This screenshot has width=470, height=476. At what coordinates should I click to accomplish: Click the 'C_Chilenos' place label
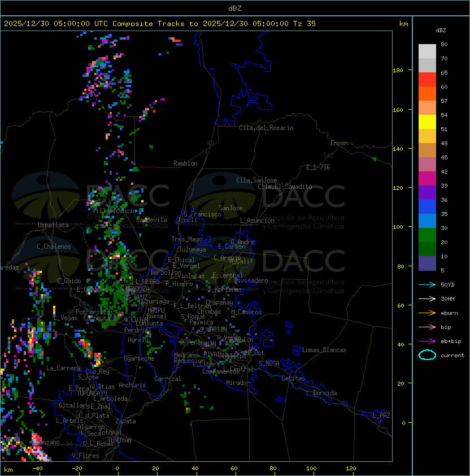pos(54,246)
